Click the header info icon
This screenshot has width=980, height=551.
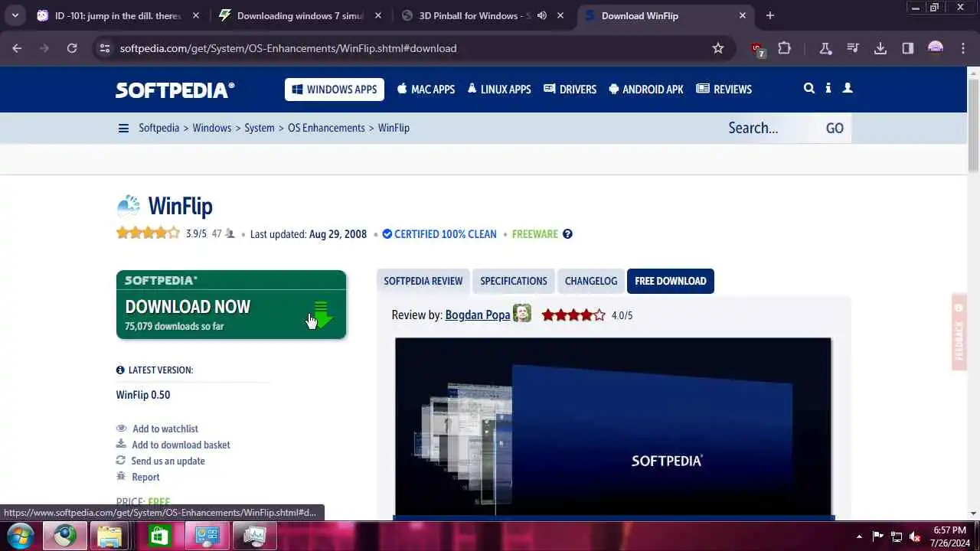click(x=828, y=89)
